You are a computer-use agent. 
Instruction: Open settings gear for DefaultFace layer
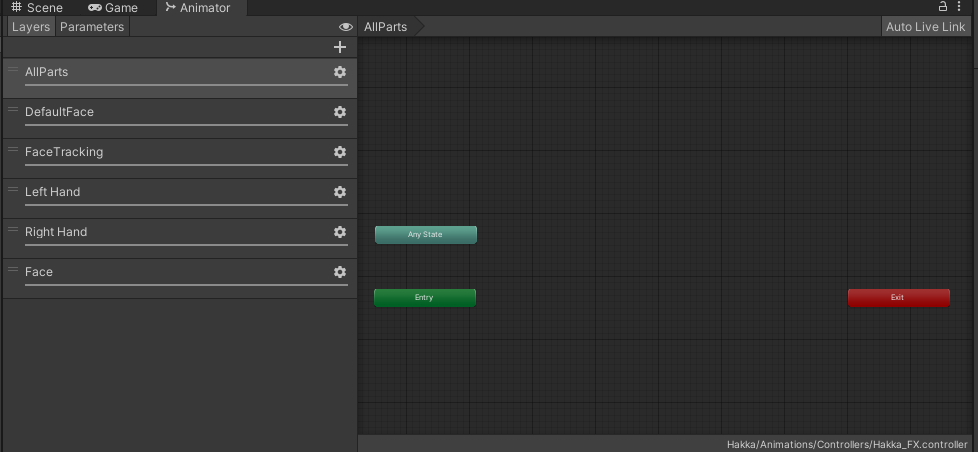(x=339, y=112)
